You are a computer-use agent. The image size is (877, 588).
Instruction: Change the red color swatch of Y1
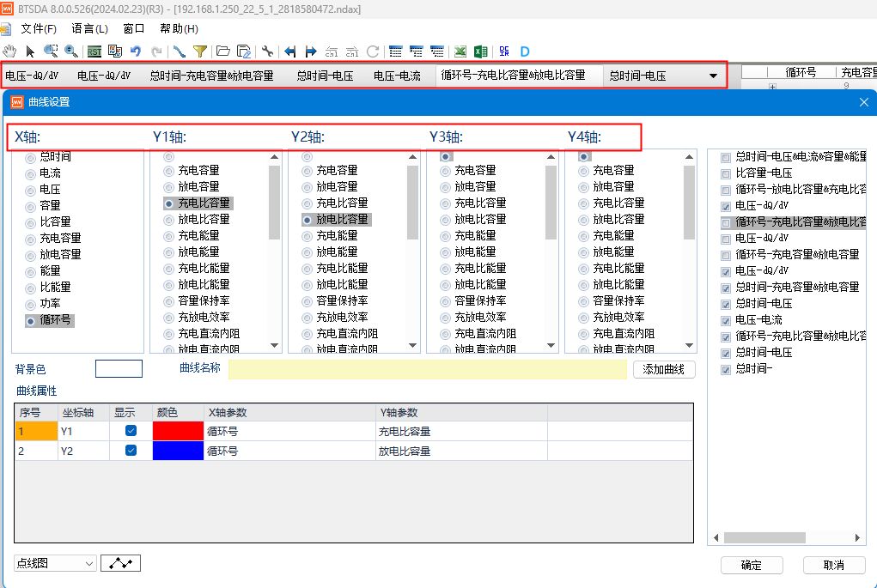pos(178,431)
